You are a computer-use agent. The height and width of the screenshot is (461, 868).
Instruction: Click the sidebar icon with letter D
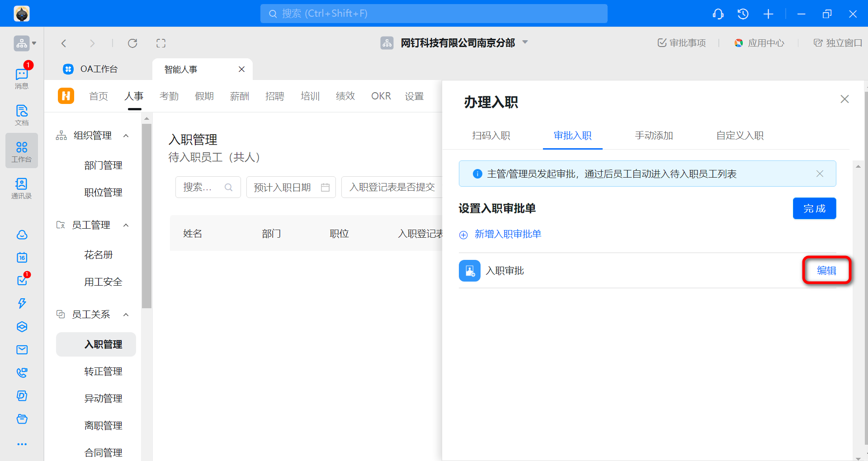tap(22, 396)
